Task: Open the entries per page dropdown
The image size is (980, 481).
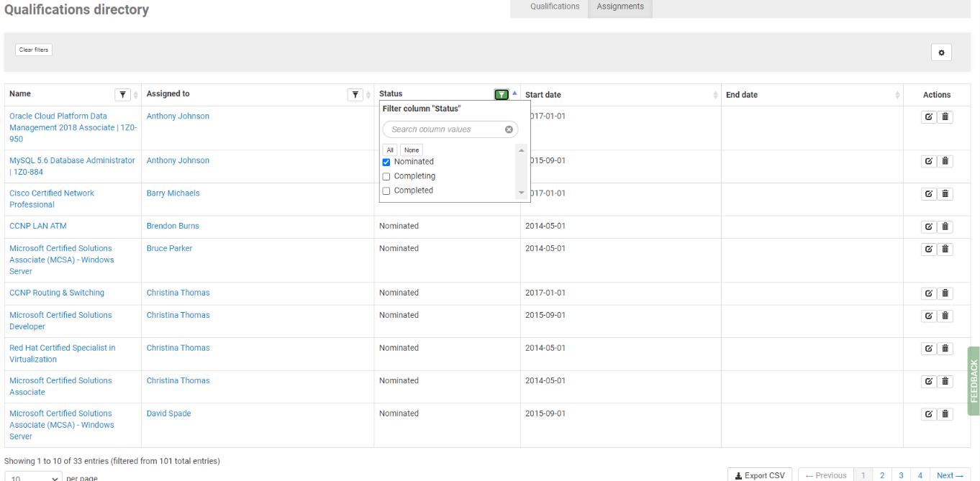Action: 34,477
